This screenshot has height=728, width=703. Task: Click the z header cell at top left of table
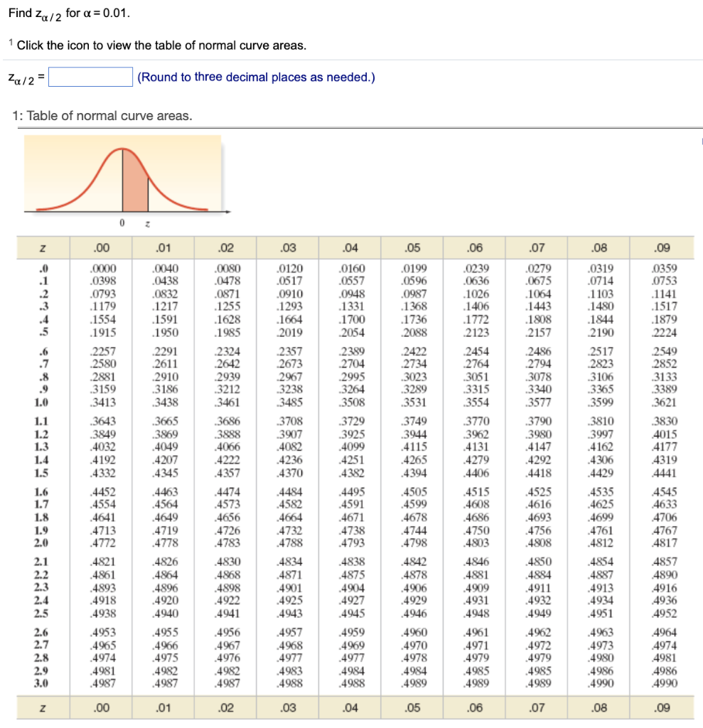pyautogui.click(x=42, y=247)
